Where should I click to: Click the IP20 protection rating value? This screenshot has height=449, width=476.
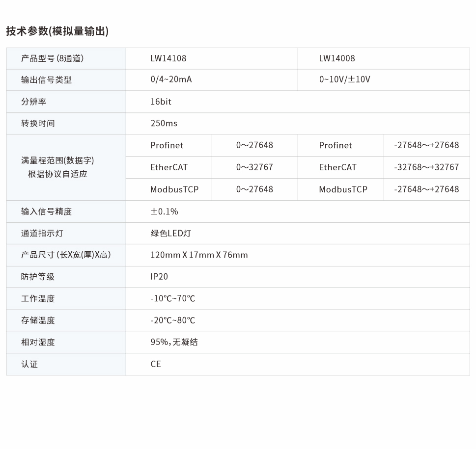[159, 277]
